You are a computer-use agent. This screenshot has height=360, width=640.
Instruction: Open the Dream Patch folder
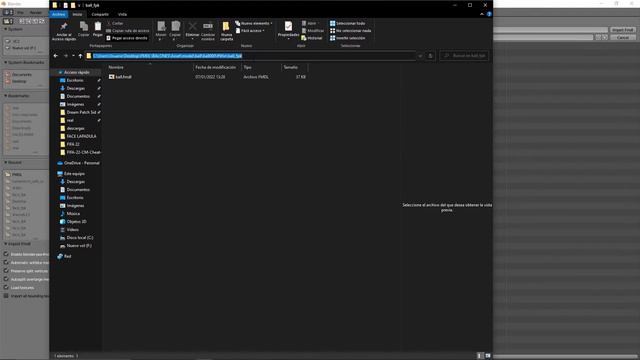click(81, 112)
